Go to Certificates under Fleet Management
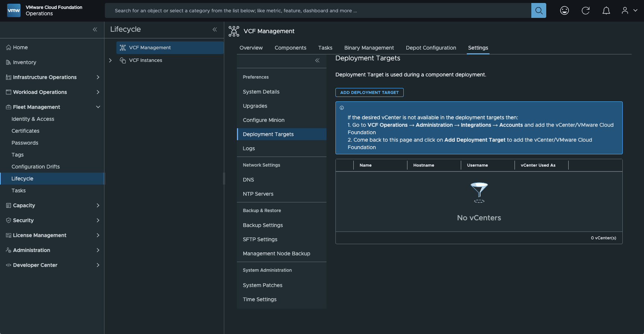 (25, 131)
